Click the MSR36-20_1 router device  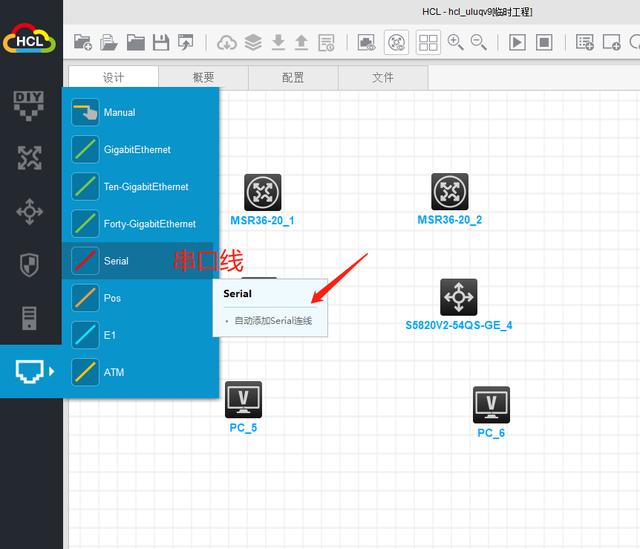[262, 192]
